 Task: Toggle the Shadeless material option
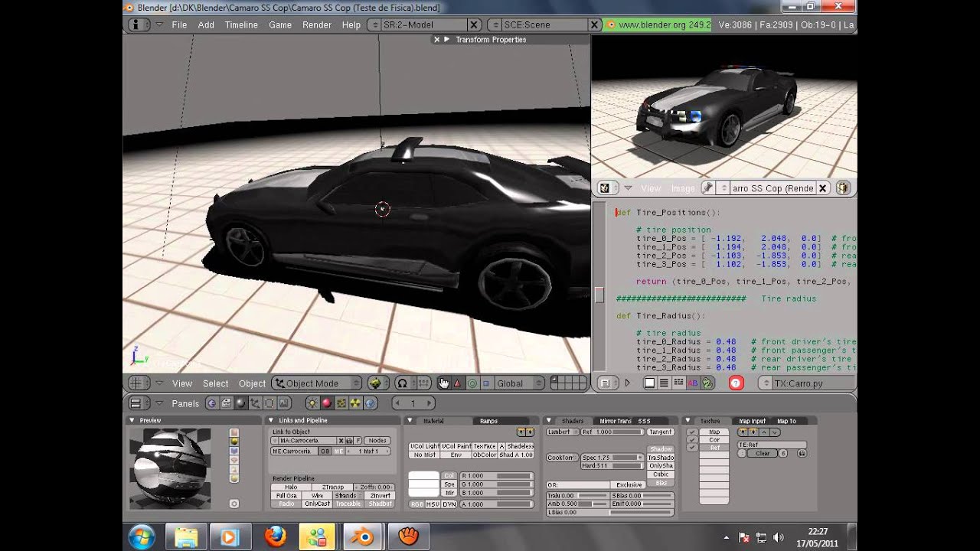click(520, 446)
